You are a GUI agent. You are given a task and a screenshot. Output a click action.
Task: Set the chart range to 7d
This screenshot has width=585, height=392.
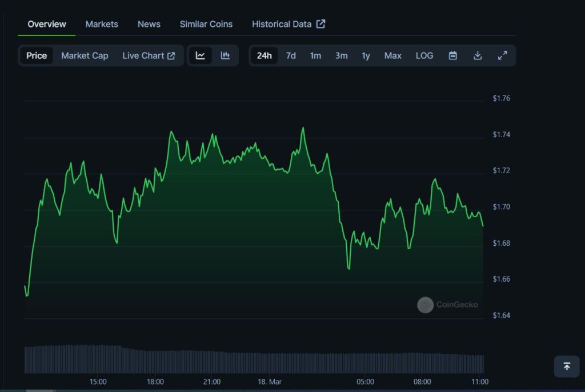tap(291, 55)
